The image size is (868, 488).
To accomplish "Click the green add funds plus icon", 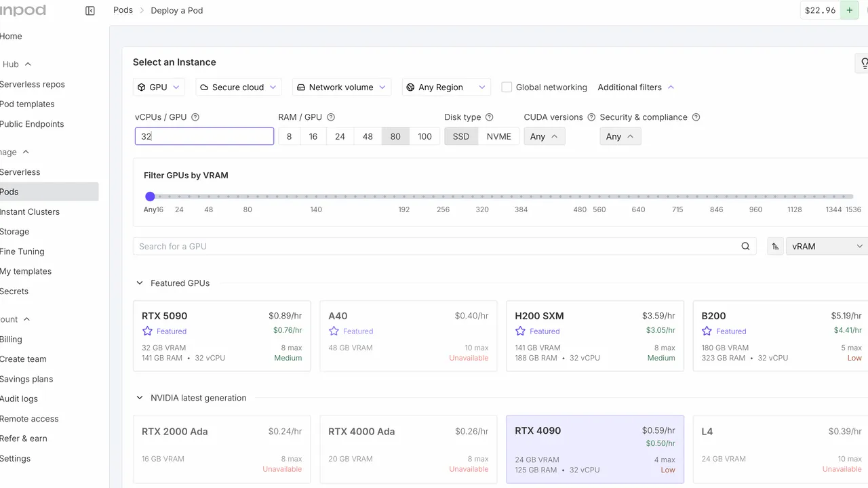I will [849, 10].
